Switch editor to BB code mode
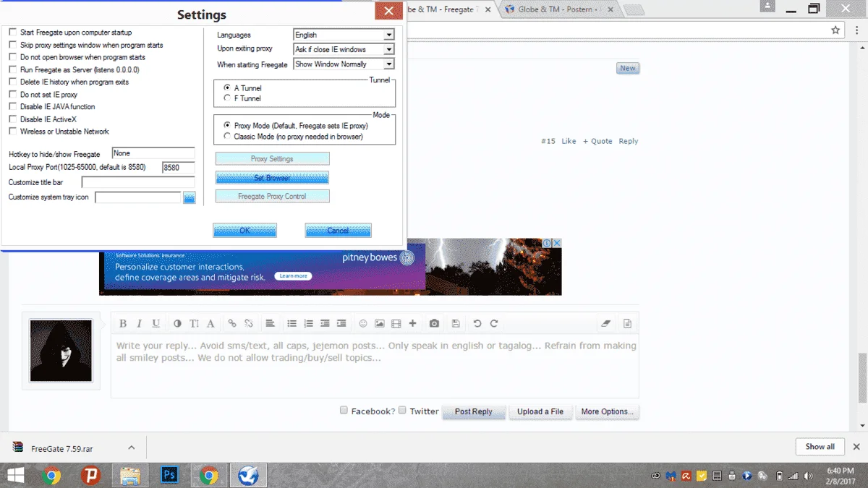 tap(627, 323)
